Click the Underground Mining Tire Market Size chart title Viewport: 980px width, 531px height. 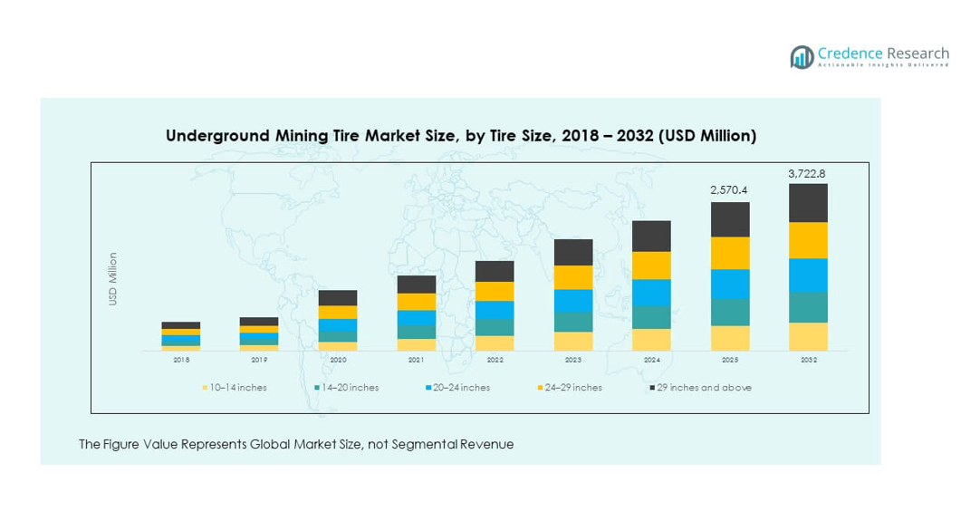click(460, 136)
